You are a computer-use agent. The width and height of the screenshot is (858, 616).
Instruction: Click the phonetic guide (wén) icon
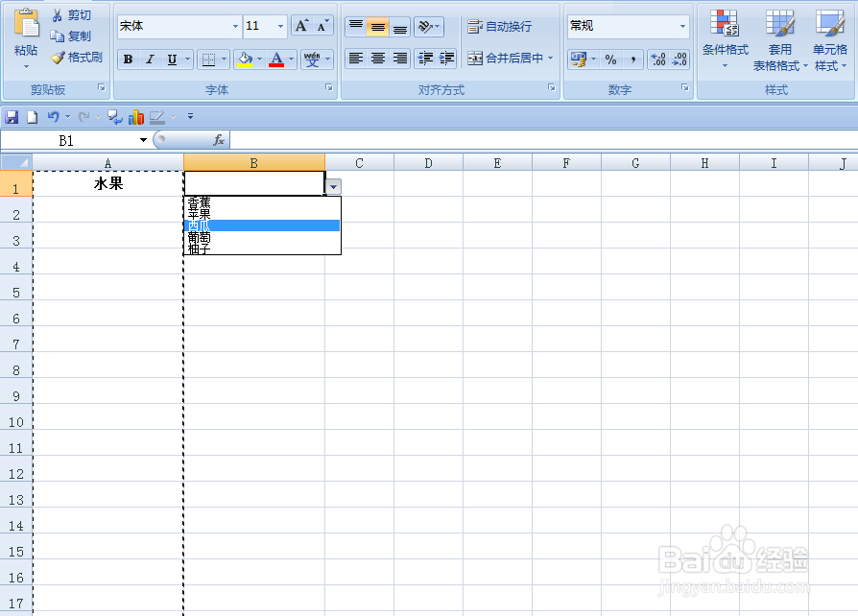pyautogui.click(x=312, y=59)
